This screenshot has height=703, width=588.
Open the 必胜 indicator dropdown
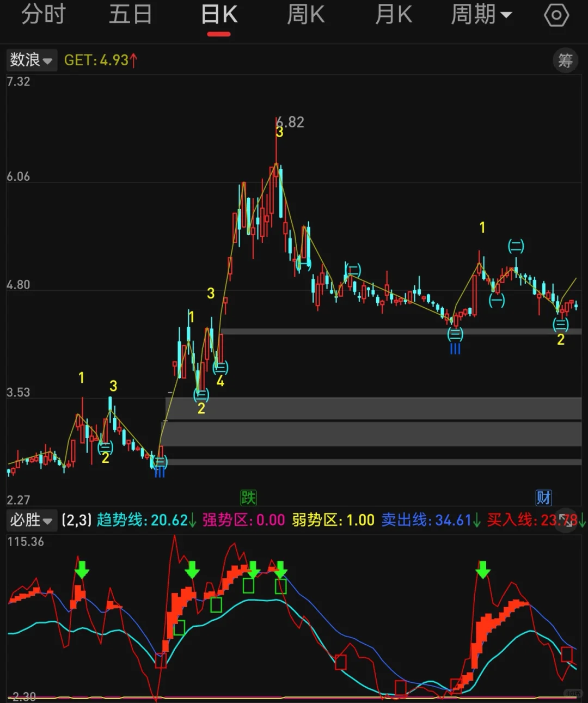32,520
